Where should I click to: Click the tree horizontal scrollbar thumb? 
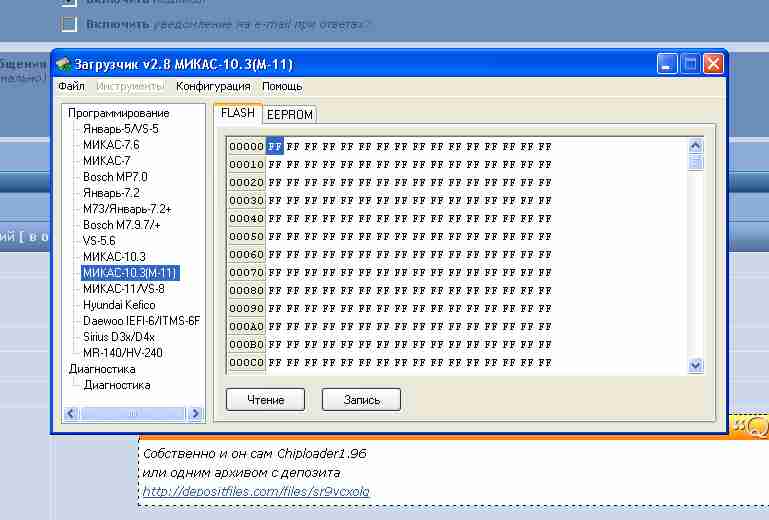(132, 414)
